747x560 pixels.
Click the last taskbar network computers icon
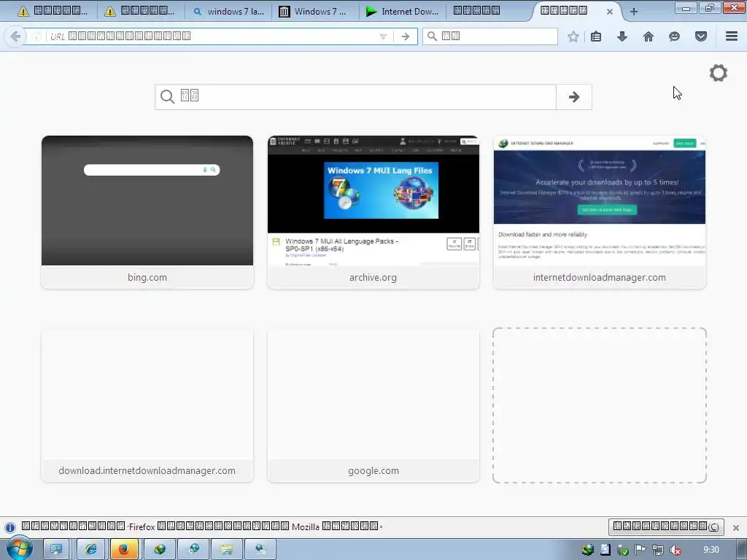(260, 550)
